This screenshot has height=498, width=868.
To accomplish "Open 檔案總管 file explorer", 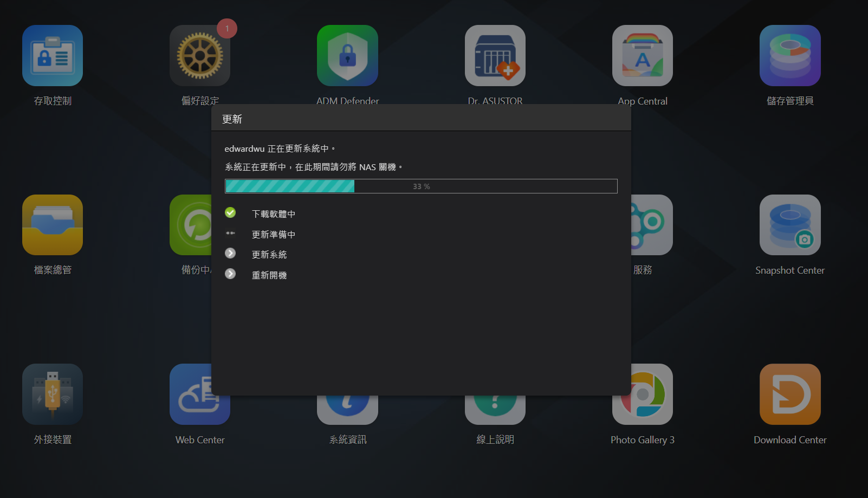I will click(53, 225).
